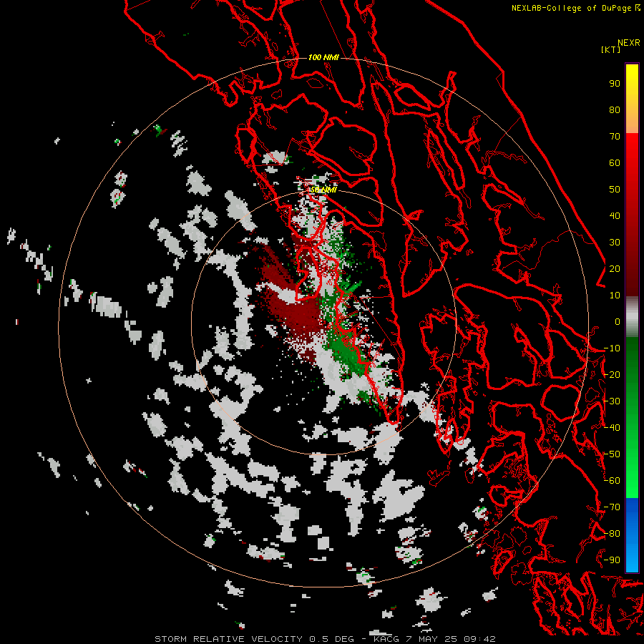
Task: Pick the yellow segment of the color bar
Action: coord(632,99)
